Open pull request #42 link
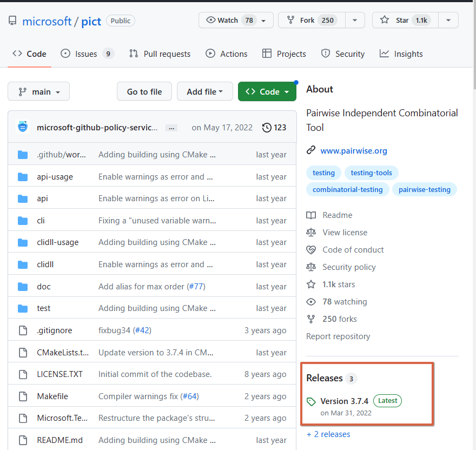The image size is (476, 450). (142, 330)
